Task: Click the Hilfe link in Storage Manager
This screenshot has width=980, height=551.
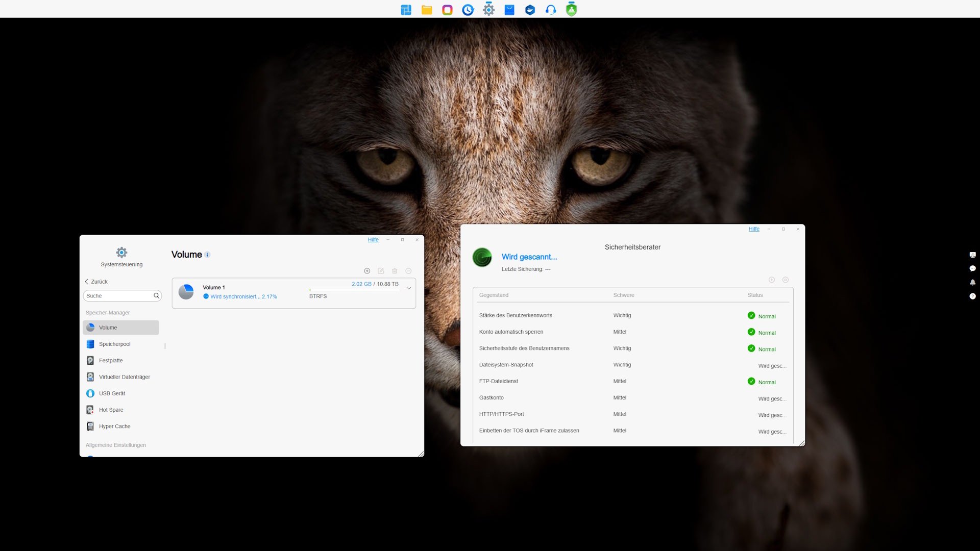Action: click(x=373, y=239)
